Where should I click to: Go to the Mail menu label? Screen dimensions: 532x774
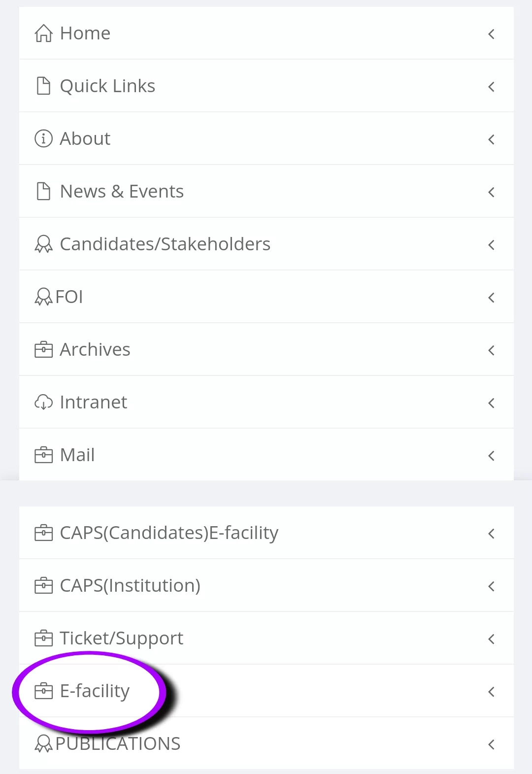click(x=77, y=455)
